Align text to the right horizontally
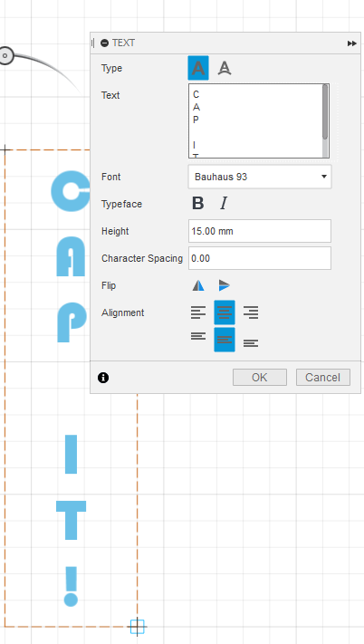364x644 pixels. pyautogui.click(x=251, y=312)
